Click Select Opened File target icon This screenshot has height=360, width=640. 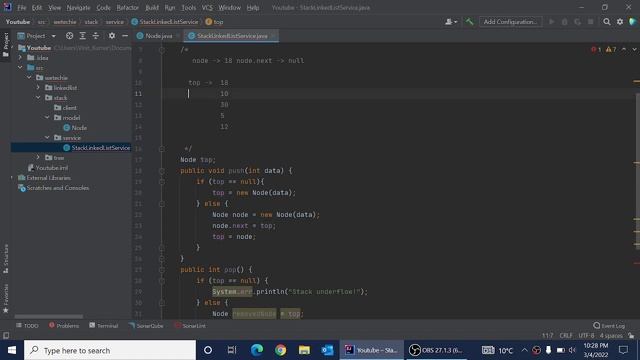pyautogui.click(x=69, y=36)
